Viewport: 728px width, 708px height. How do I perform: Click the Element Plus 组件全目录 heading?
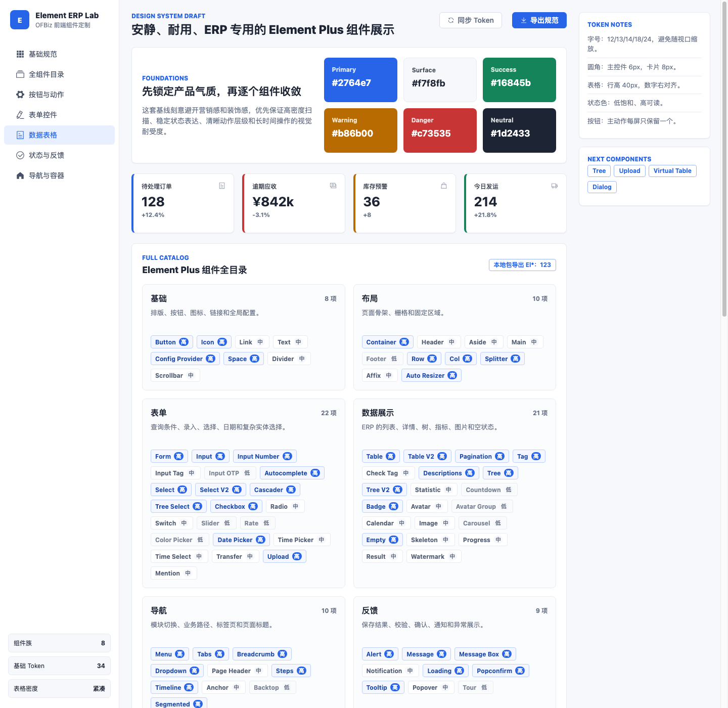pyautogui.click(x=195, y=270)
